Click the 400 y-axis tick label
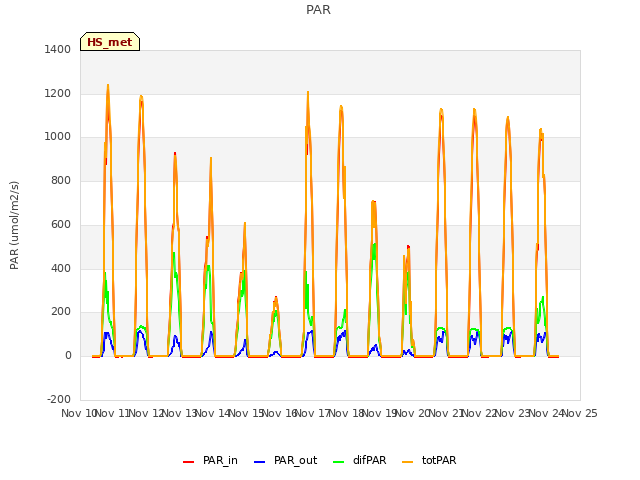 pyautogui.click(x=61, y=268)
